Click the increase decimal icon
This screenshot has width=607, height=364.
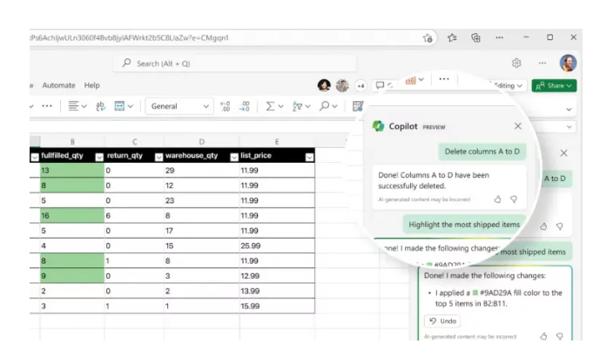click(x=225, y=106)
